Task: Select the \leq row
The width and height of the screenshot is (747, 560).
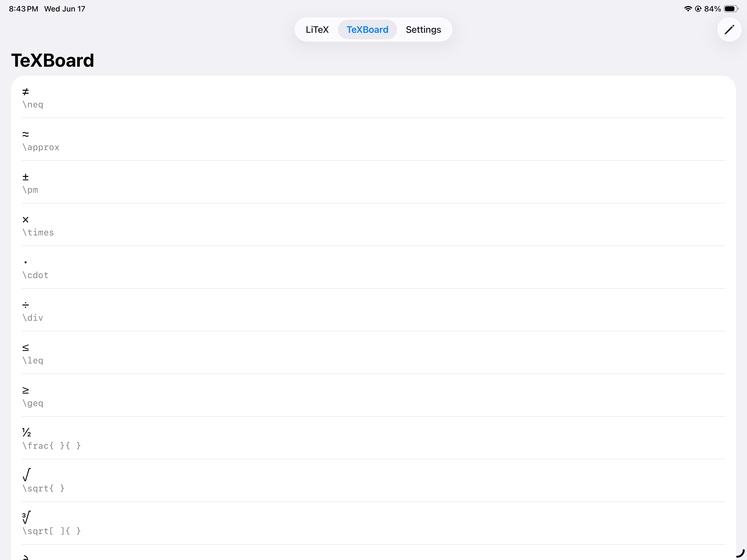Action: [x=373, y=353]
